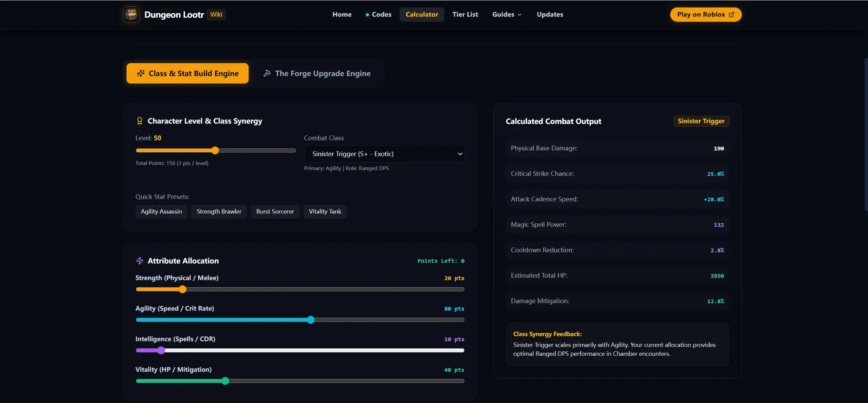Viewport: 868px width, 403px height.
Task: Click the page vertical scrollbar
Action: pos(866,134)
